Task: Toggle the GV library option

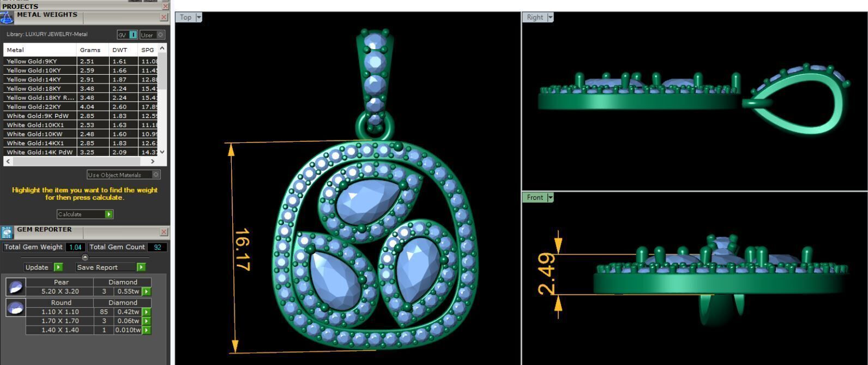Action: (128, 35)
